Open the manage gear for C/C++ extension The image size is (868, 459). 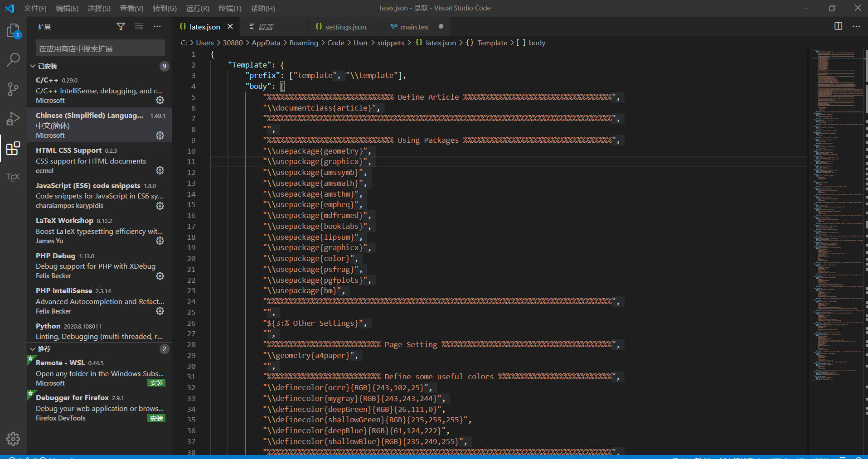click(x=160, y=100)
